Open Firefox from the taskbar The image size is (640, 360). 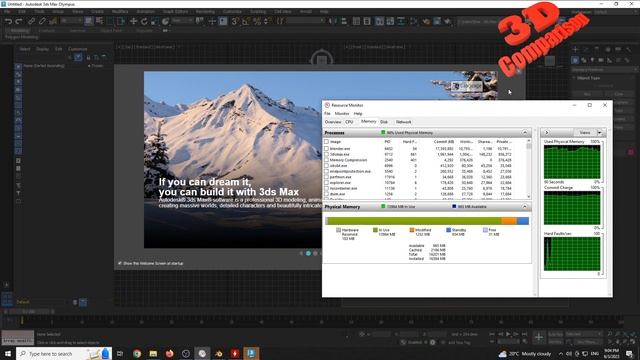[x=169, y=353]
